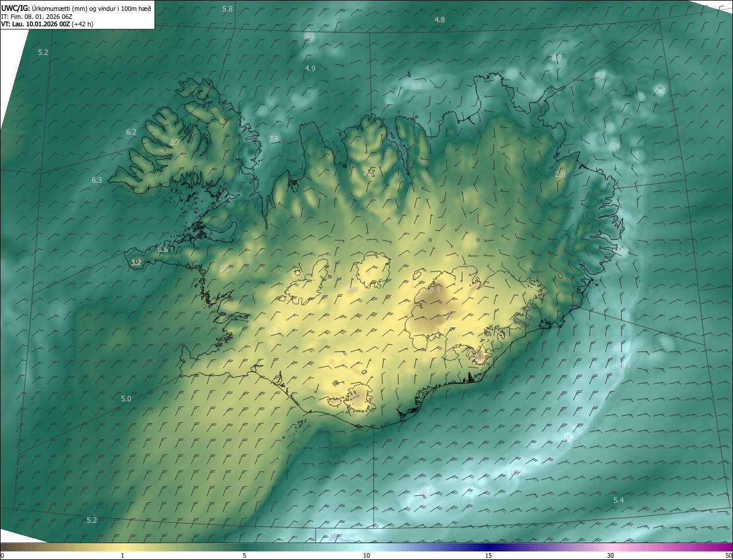This screenshot has height=560, width=733.
Task: Pick the "6.2" value on the map
Action: (x=131, y=132)
